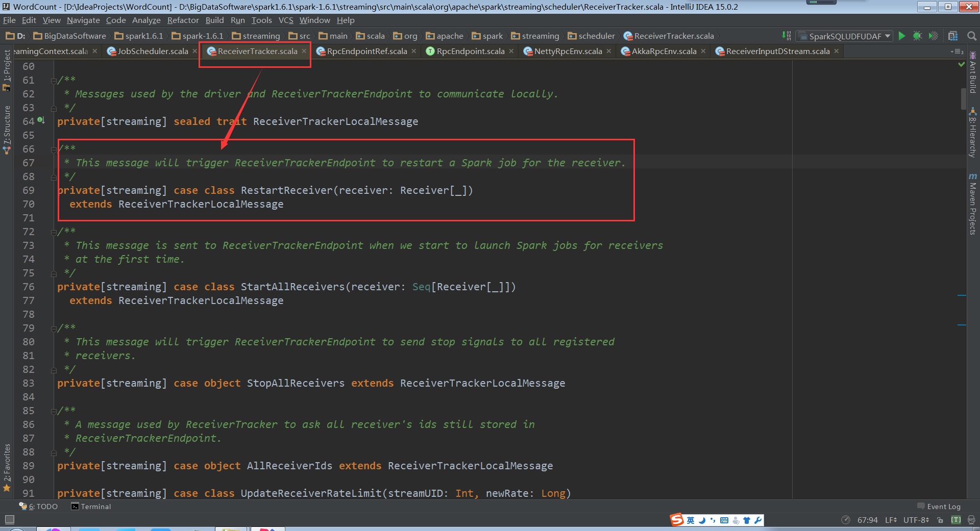
Task: Open the Sogou input method S icon
Action: (x=677, y=520)
